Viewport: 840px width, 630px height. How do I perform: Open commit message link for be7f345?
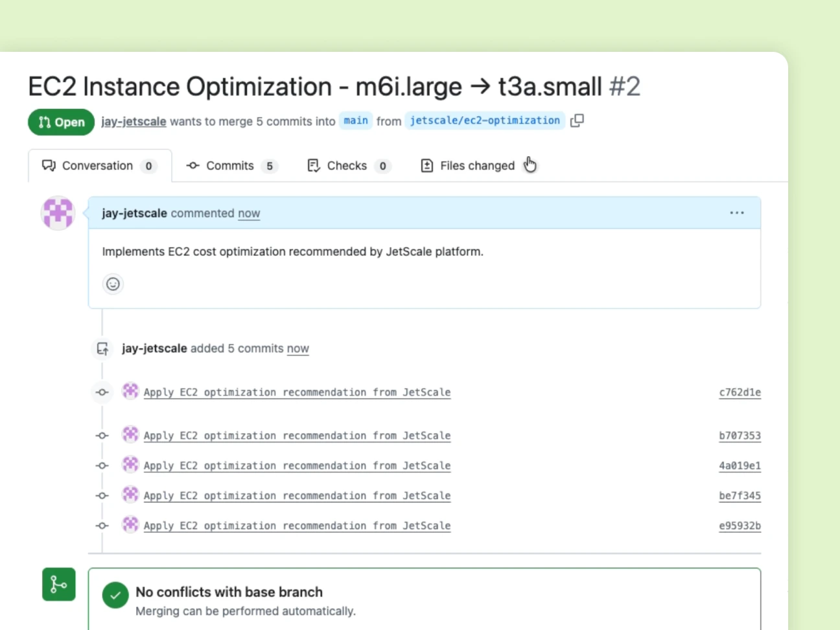pyautogui.click(x=297, y=495)
